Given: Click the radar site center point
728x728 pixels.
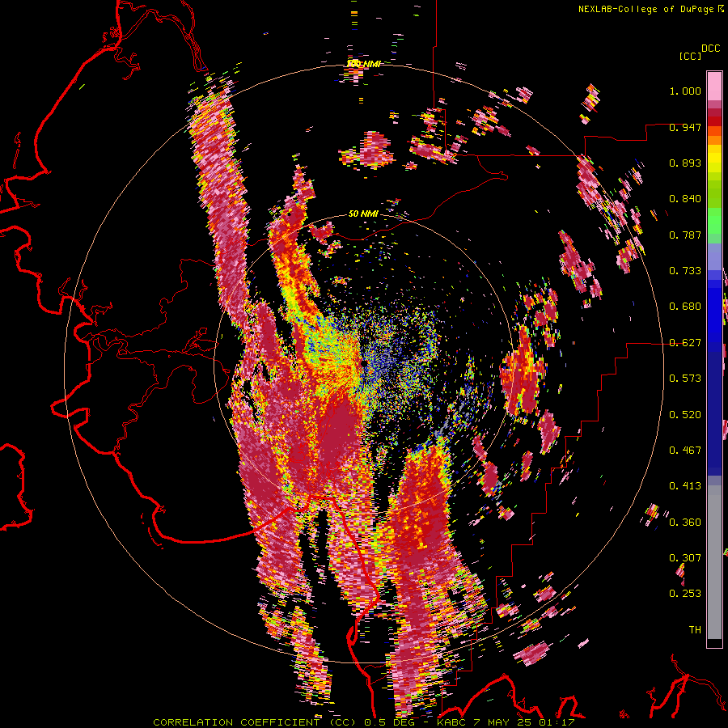Looking at the screenshot, I should click(363, 364).
